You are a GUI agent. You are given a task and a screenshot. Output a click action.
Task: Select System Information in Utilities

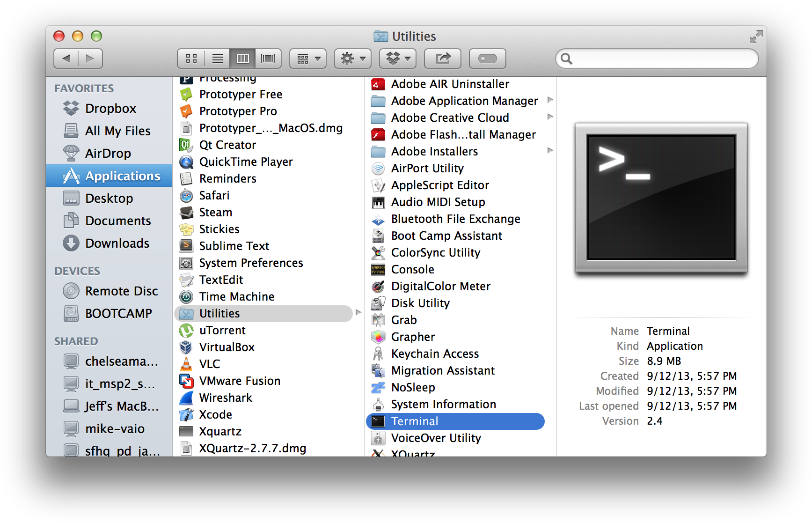(x=456, y=405)
